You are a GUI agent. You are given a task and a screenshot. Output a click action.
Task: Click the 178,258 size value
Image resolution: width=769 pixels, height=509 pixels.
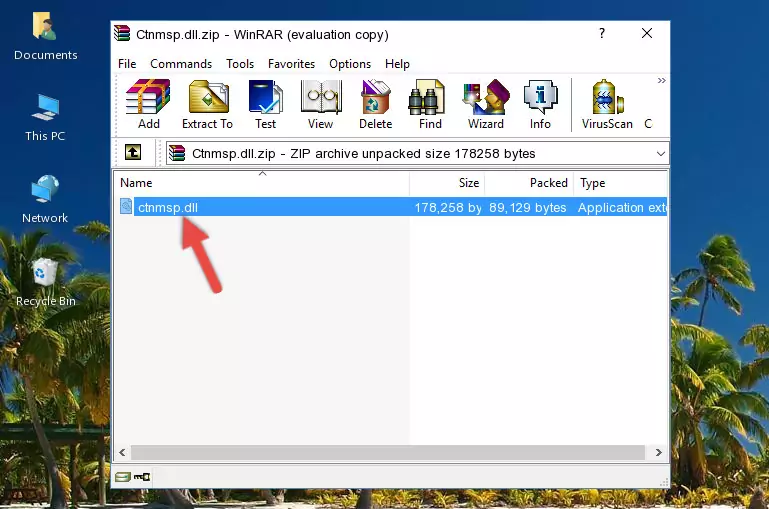point(448,207)
